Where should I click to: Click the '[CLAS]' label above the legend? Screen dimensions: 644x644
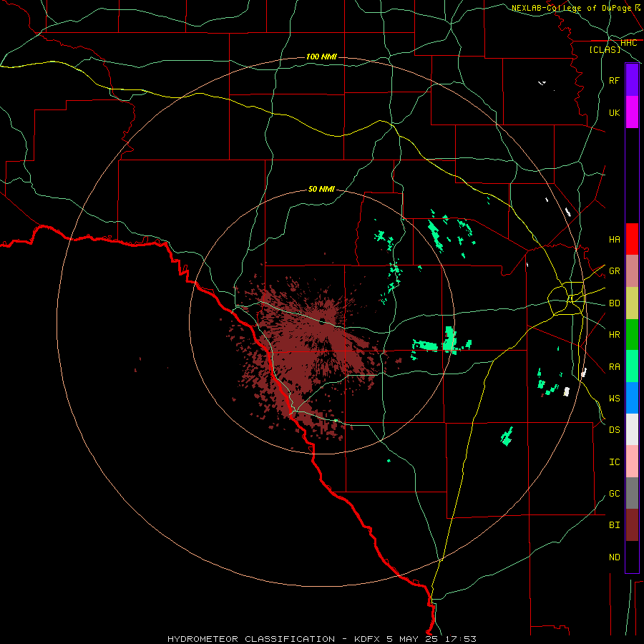(x=605, y=49)
